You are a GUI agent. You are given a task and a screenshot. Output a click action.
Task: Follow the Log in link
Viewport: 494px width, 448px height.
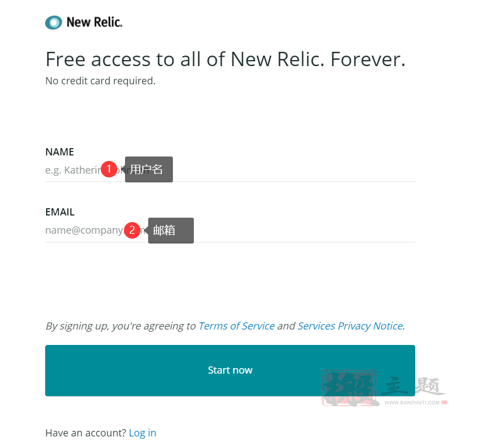(x=143, y=433)
